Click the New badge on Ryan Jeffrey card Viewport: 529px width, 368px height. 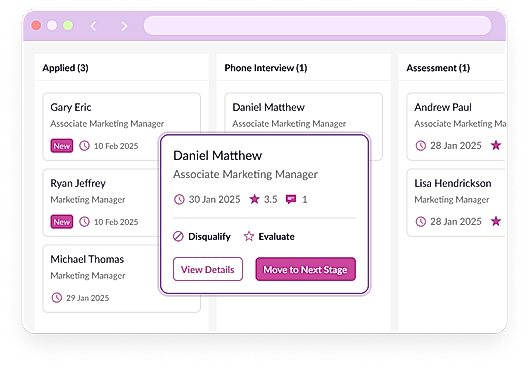point(62,222)
